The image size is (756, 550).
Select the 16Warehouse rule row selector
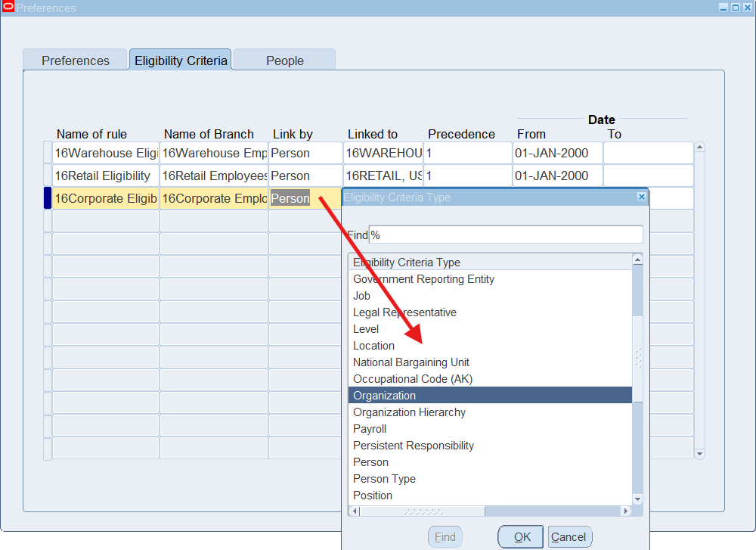(x=48, y=153)
